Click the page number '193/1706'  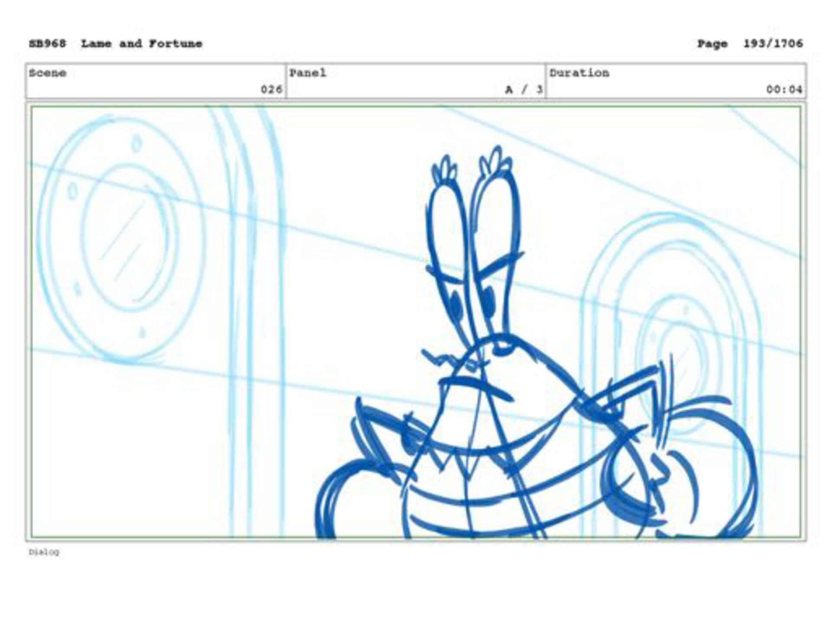click(773, 44)
